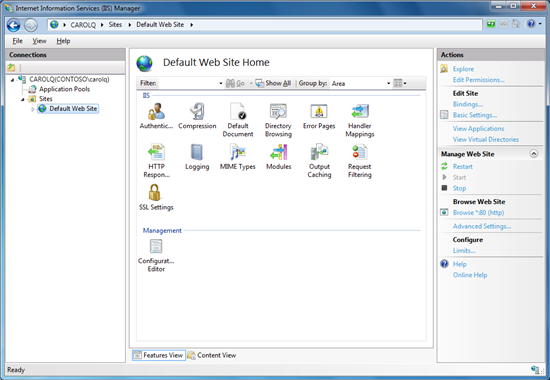Collapse the Manage Web Site section
The width and height of the screenshot is (550, 380).
point(534,154)
